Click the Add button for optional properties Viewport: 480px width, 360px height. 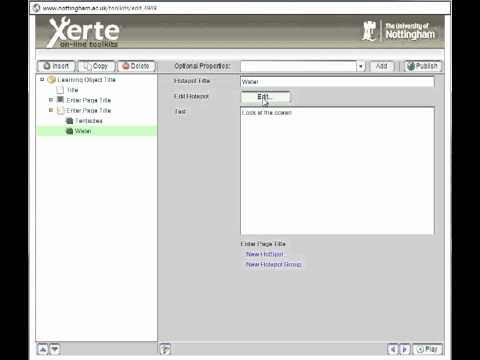(x=382, y=66)
